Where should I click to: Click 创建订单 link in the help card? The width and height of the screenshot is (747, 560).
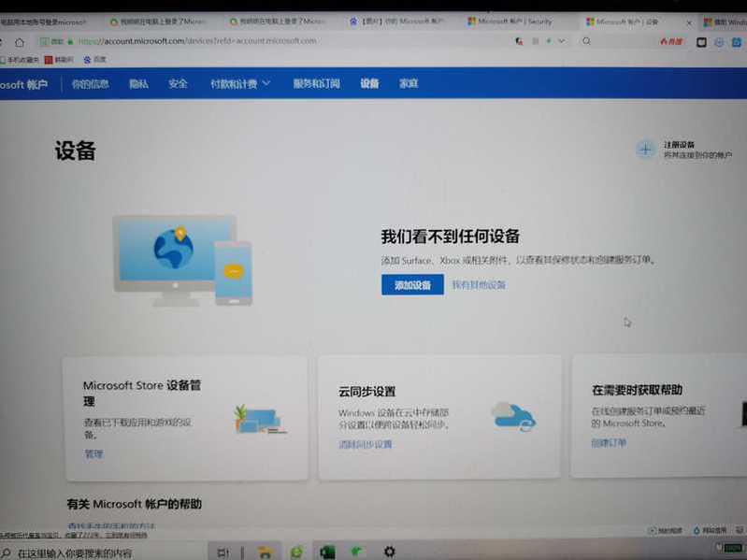point(609,443)
